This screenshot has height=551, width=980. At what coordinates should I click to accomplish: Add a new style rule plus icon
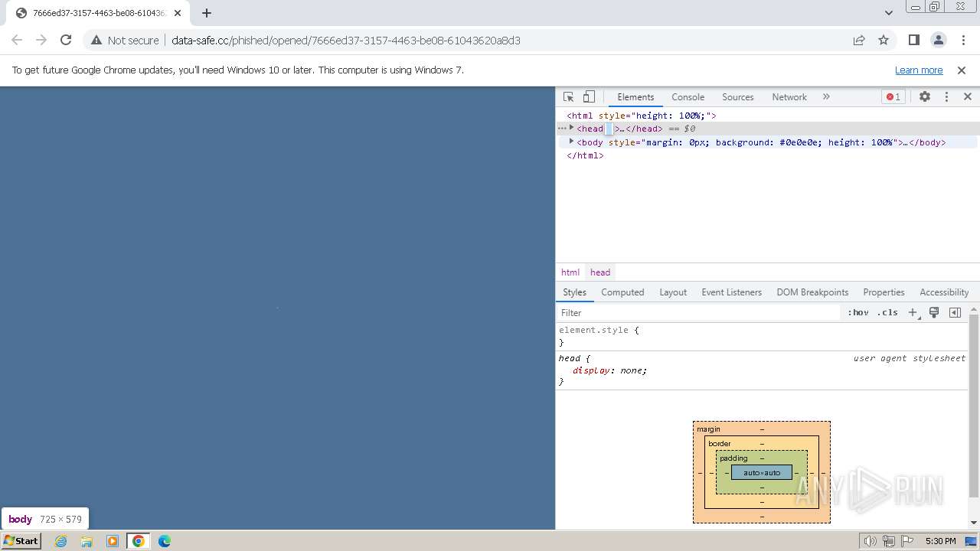point(913,312)
